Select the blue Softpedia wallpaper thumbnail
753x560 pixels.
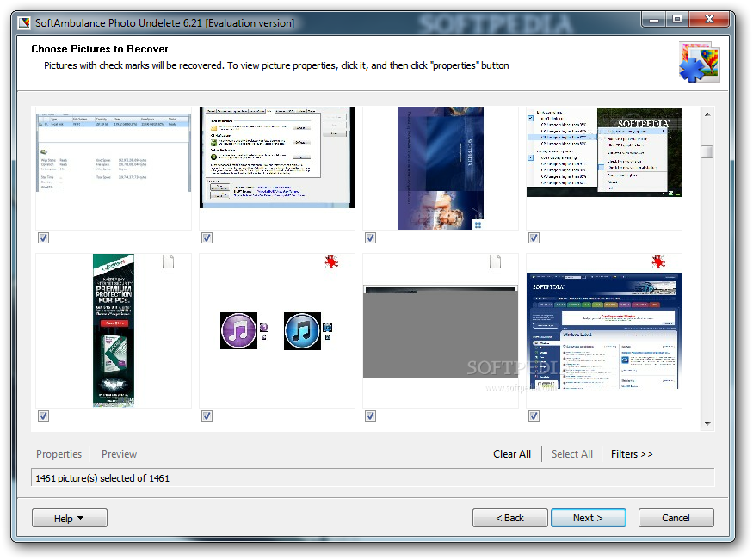click(x=441, y=168)
